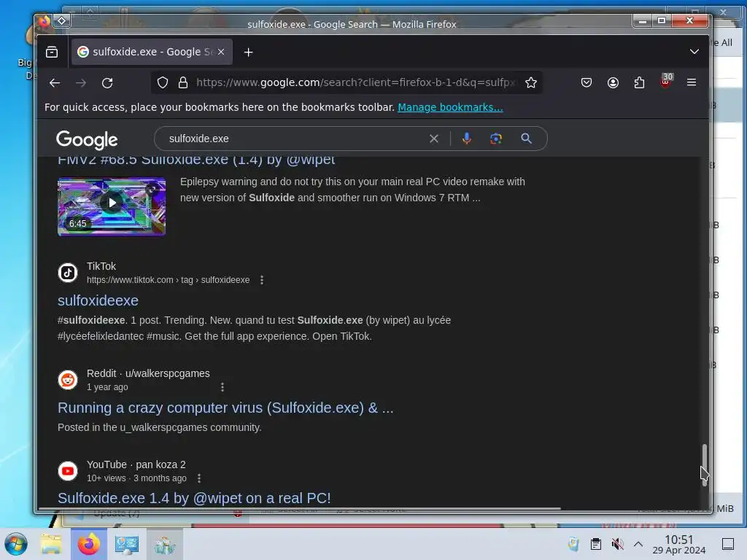The width and height of the screenshot is (747, 560).
Task: Open more options for Reddit result
Action: (222, 387)
